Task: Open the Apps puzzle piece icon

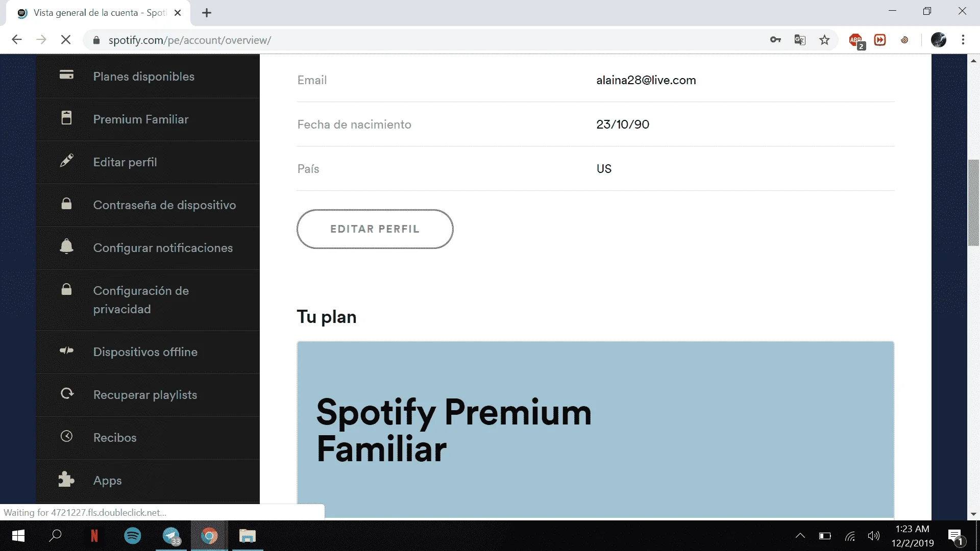Action: pyautogui.click(x=66, y=479)
